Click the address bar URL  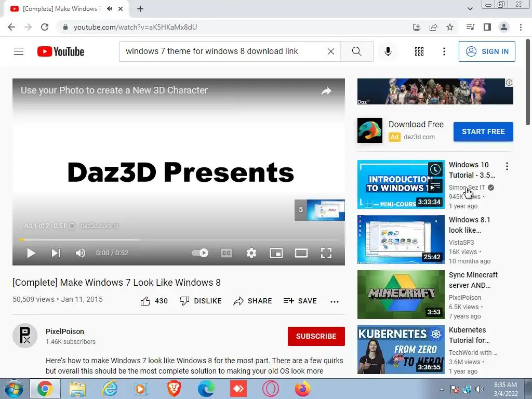pos(135,27)
